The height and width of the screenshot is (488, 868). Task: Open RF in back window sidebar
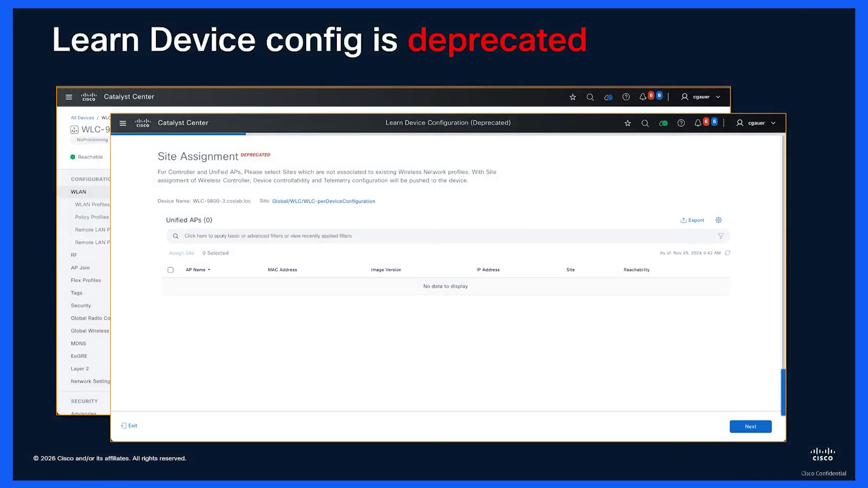coord(74,255)
